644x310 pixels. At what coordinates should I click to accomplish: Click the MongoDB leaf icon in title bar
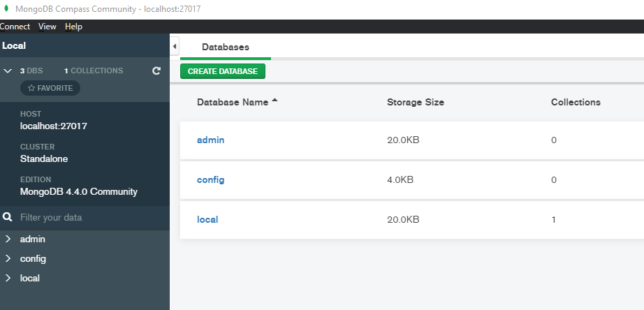click(6, 9)
